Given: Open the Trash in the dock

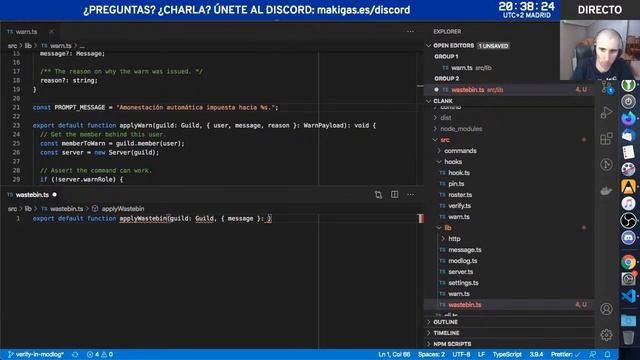Looking at the screenshot, I should point(629,337).
